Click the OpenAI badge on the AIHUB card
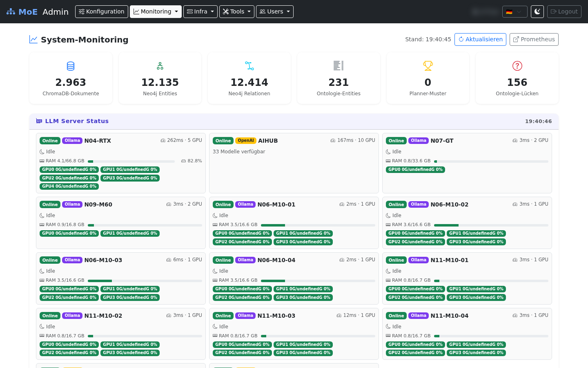Viewport: 588px width, 368px height. [x=246, y=141]
